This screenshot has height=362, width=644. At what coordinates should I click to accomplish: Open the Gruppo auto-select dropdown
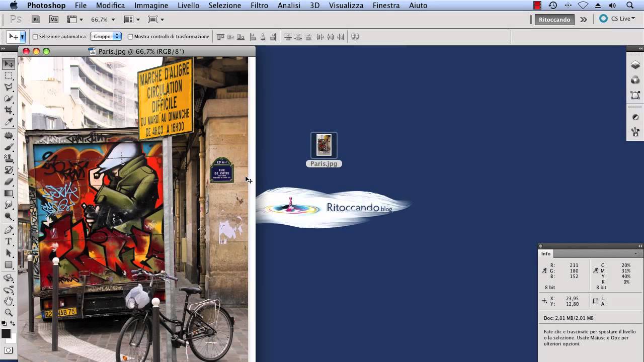106,36
